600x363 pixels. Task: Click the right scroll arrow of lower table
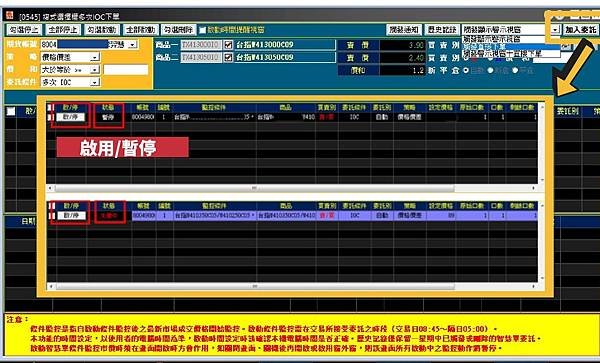(533, 286)
